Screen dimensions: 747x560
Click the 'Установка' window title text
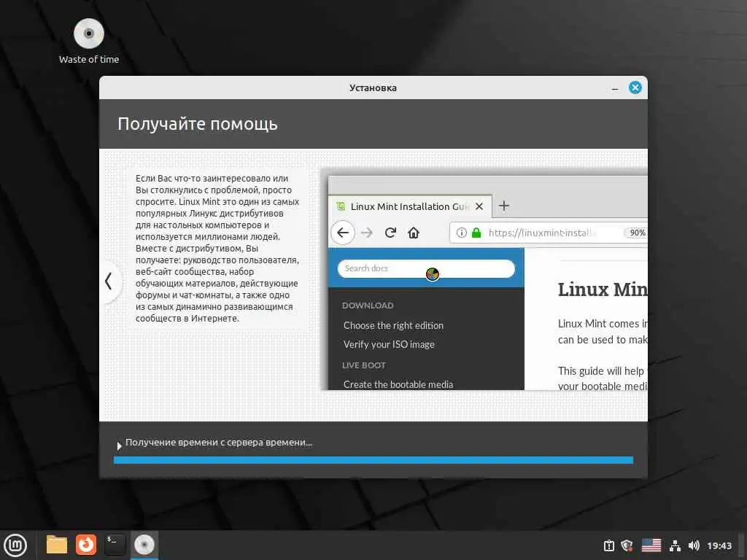pos(373,87)
